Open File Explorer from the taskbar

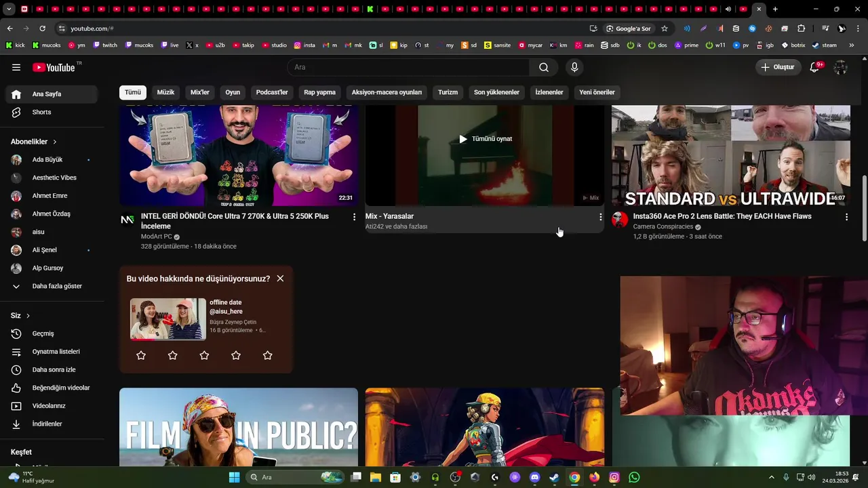click(376, 477)
